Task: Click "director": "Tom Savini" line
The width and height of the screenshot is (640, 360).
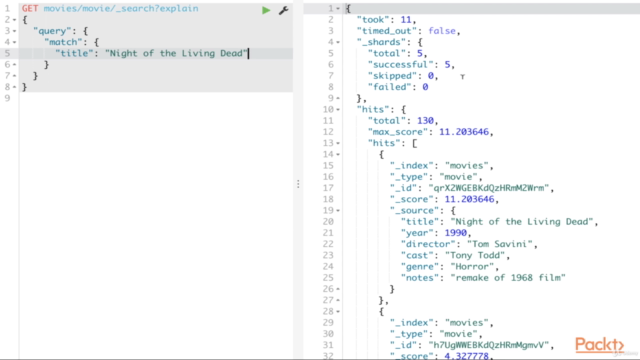Action: pos(469,244)
